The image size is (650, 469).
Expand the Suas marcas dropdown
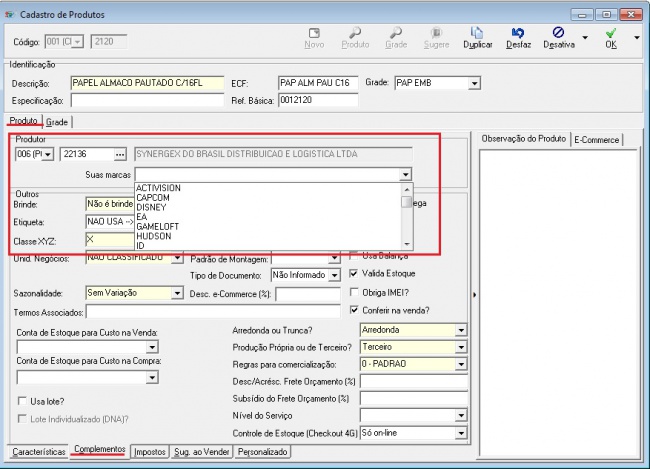click(405, 174)
